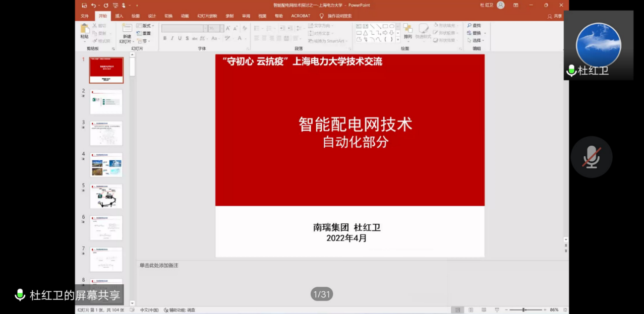Click the Save icon in quick access toolbar

pyautogui.click(x=84, y=6)
